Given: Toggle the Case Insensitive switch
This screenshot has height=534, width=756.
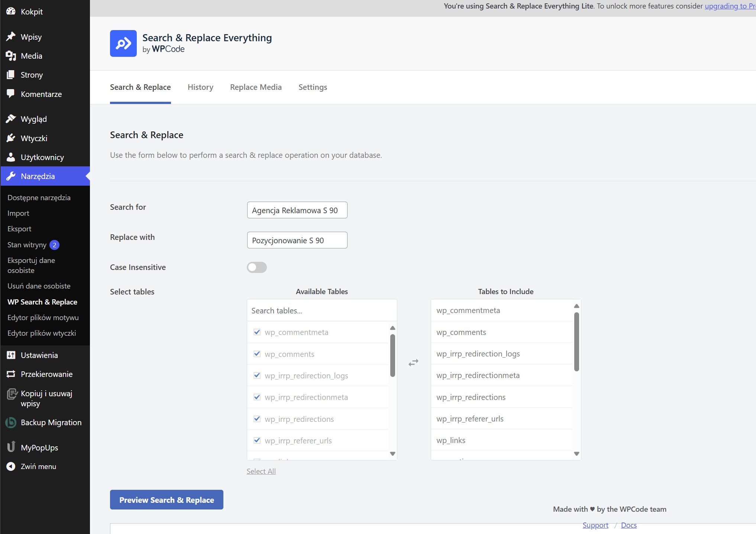Looking at the screenshot, I should (x=256, y=267).
